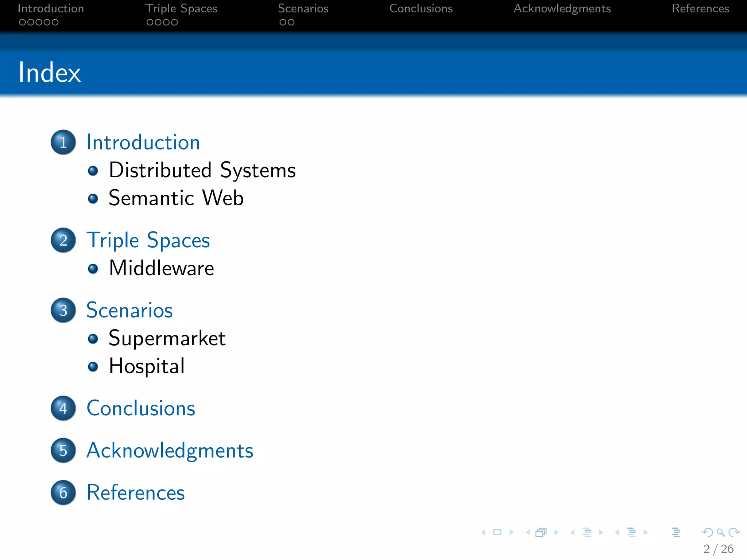Open Acknowledgments in top navigation bar
The width and height of the screenshot is (747, 560).
coord(562,8)
